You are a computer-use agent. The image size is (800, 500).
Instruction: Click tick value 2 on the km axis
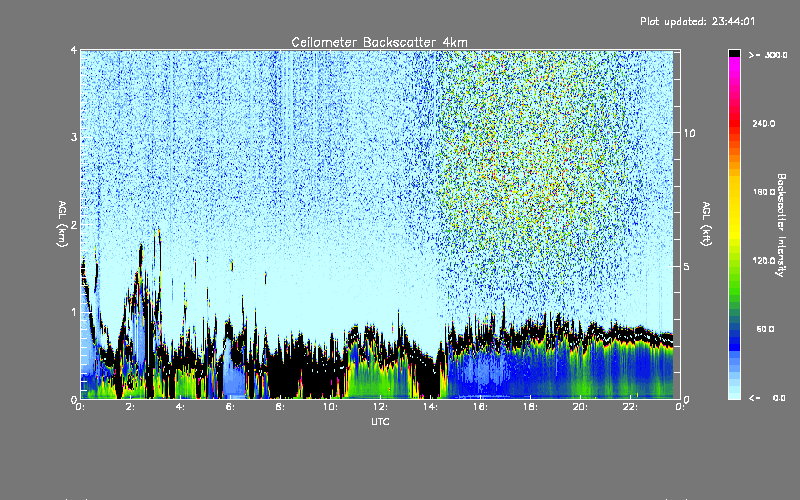tap(74, 224)
